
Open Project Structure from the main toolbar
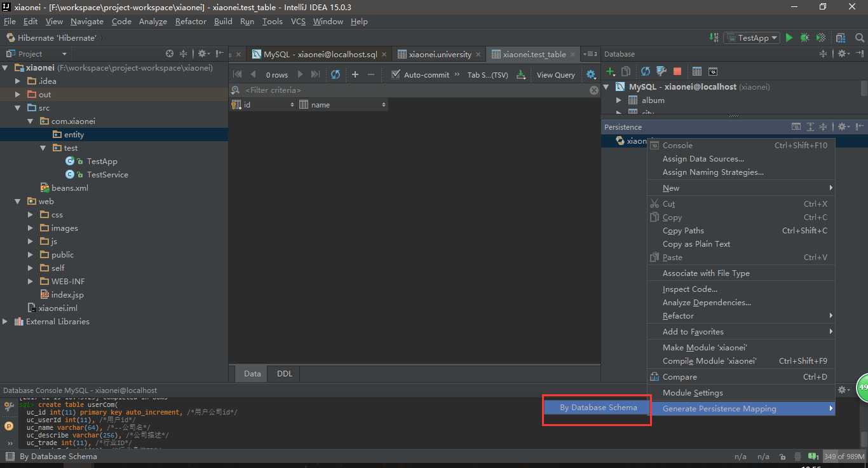tap(841, 38)
